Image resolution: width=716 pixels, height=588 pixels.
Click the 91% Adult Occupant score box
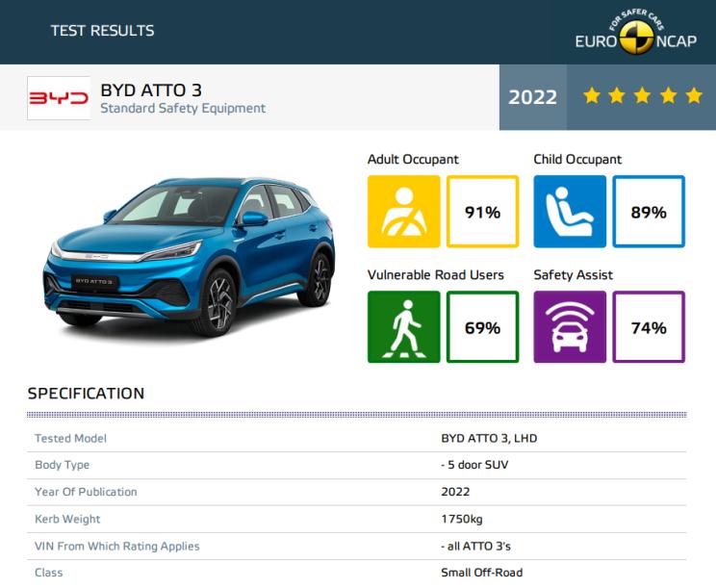point(483,212)
